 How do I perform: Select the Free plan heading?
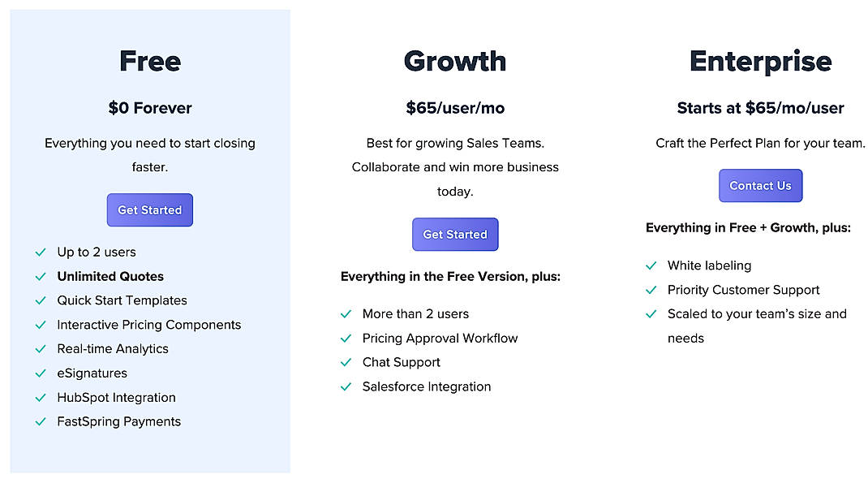(149, 60)
